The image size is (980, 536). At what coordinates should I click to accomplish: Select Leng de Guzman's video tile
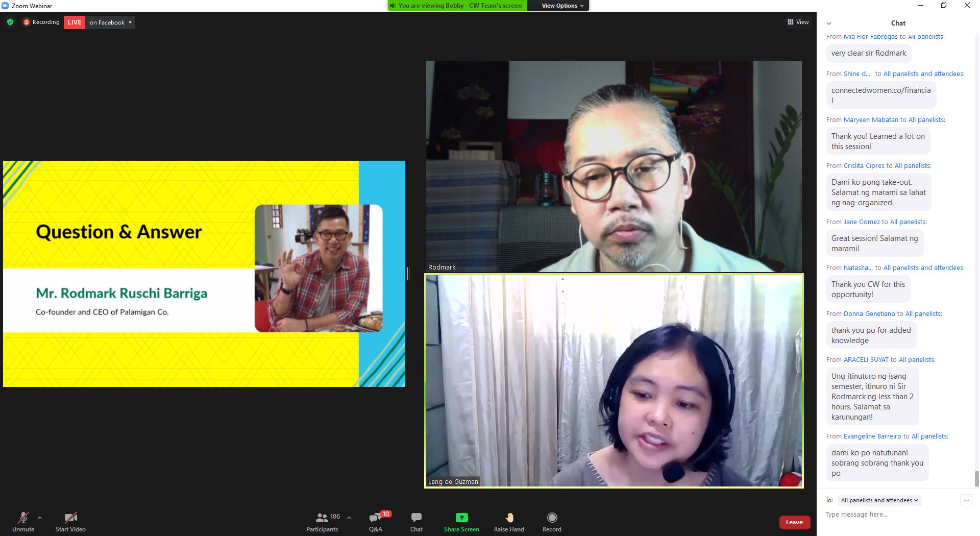click(x=614, y=381)
